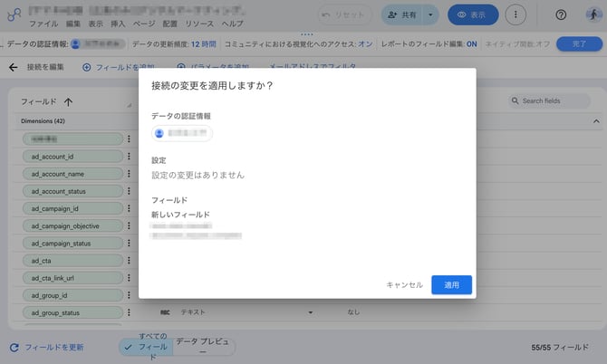Open the options menu for ad_account_status
The height and width of the screenshot is (364, 607).
[x=129, y=191]
